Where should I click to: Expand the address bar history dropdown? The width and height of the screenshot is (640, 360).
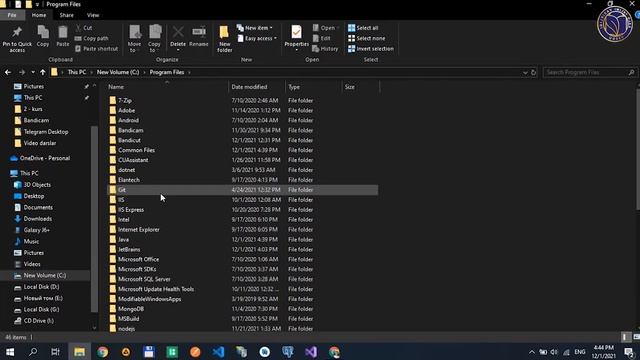click(525, 72)
